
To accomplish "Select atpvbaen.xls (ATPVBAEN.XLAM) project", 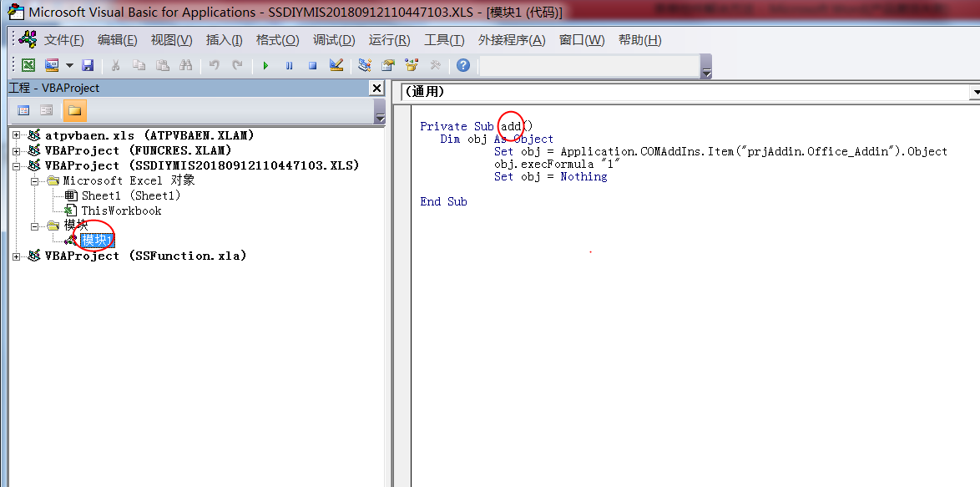I will (149, 135).
